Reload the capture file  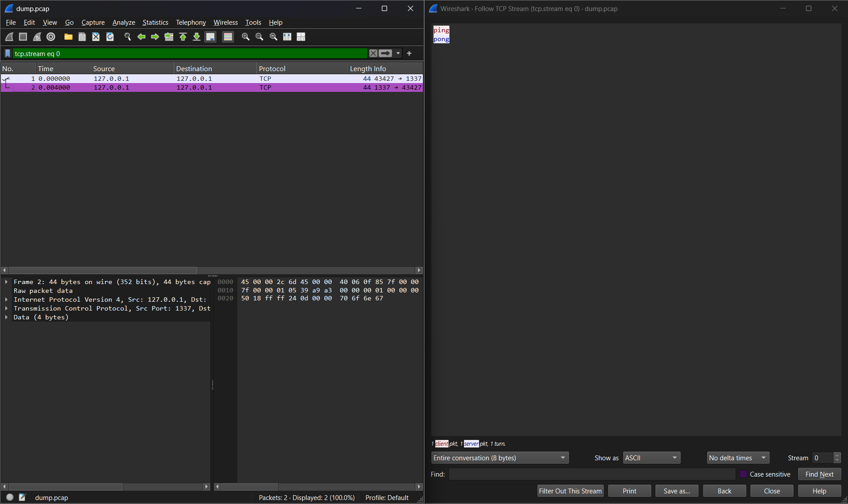click(x=110, y=37)
